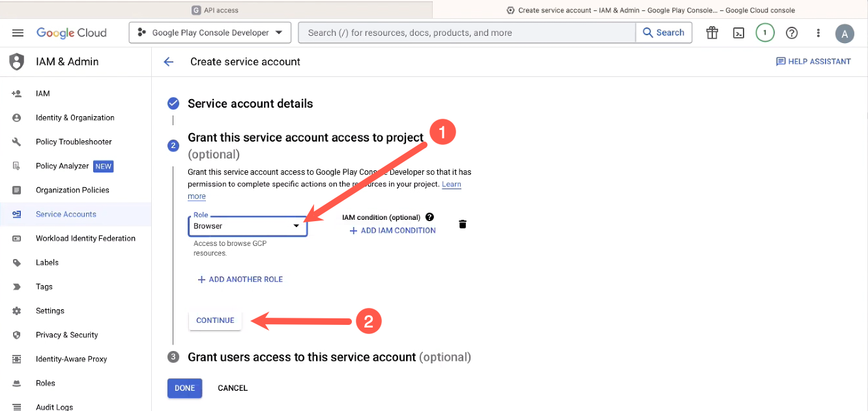868x411 pixels.
Task: Open the help question mark icon
Action: [792, 33]
